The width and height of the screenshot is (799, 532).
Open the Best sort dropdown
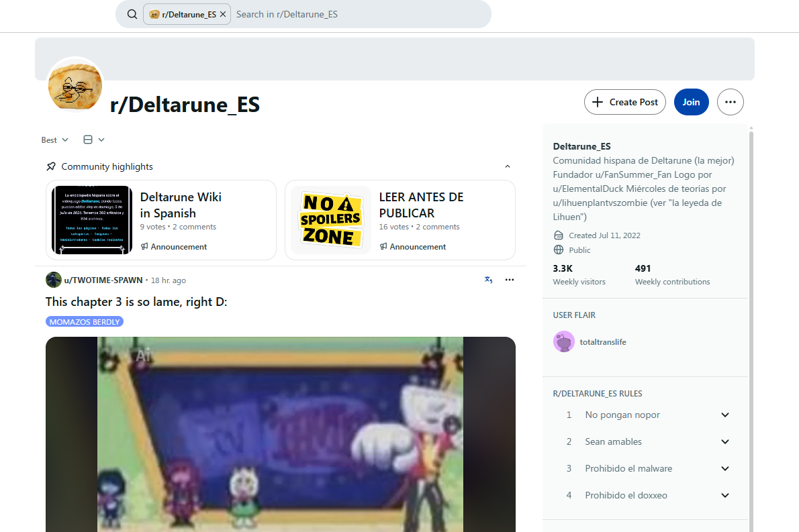(x=54, y=140)
